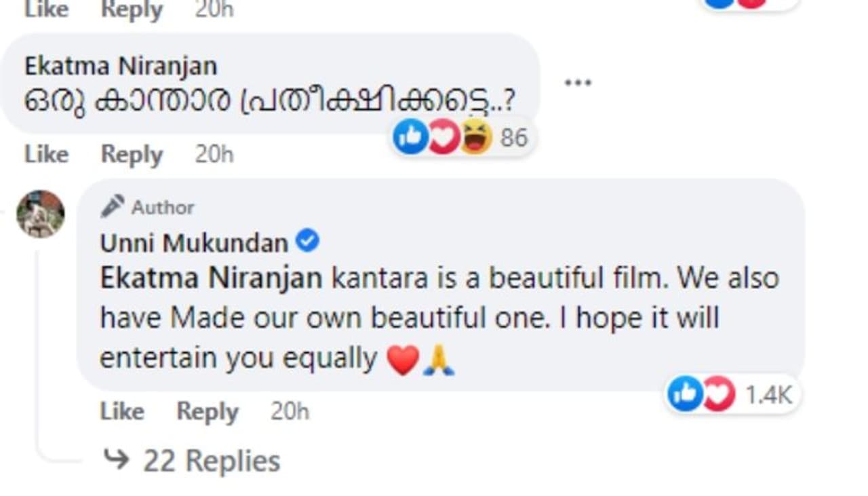Open Unni Mukundan's profile name link
Image resolution: width=868 pixels, height=496 pixels.
(x=194, y=243)
